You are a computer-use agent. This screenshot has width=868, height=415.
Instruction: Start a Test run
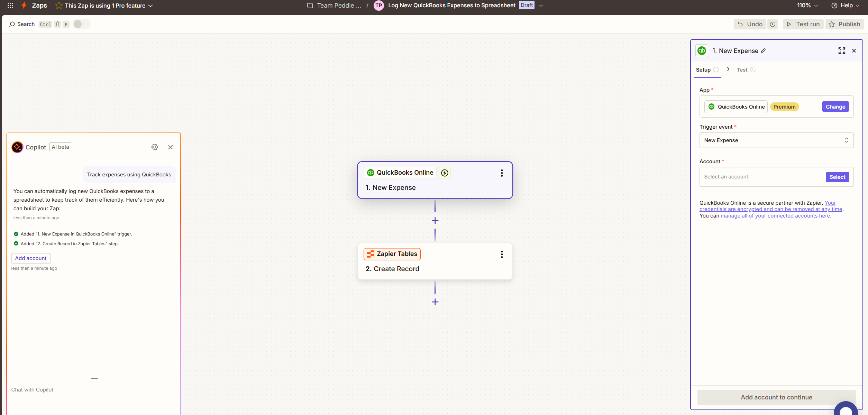(x=803, y=24)
